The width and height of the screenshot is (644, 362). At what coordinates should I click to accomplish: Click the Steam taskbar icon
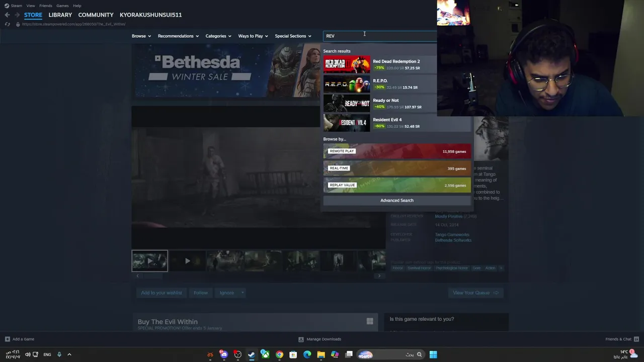click(x=251, y=354)
